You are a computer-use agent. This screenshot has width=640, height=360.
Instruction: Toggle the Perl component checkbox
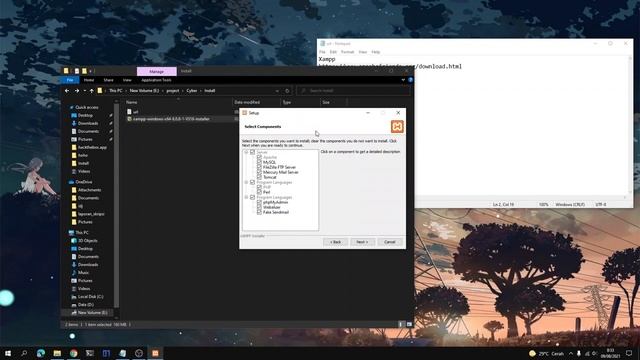259,192
